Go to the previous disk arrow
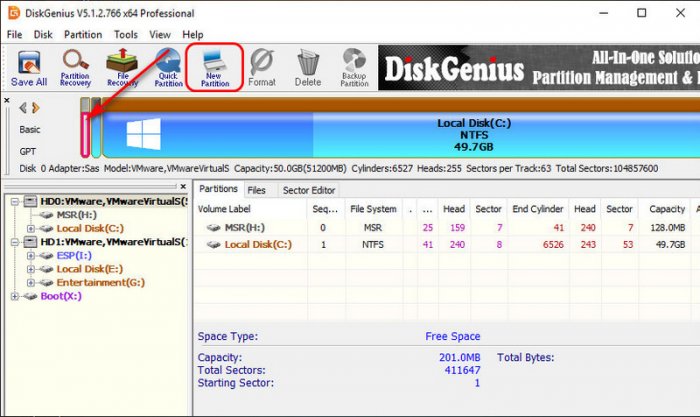Screen dimensions: 700x417 (23, 108)
